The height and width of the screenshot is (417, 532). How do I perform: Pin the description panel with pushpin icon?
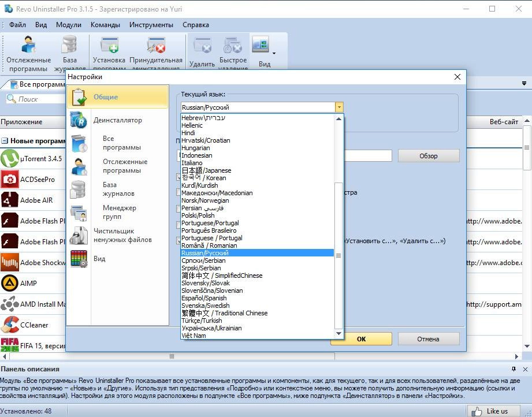point(514,369)
